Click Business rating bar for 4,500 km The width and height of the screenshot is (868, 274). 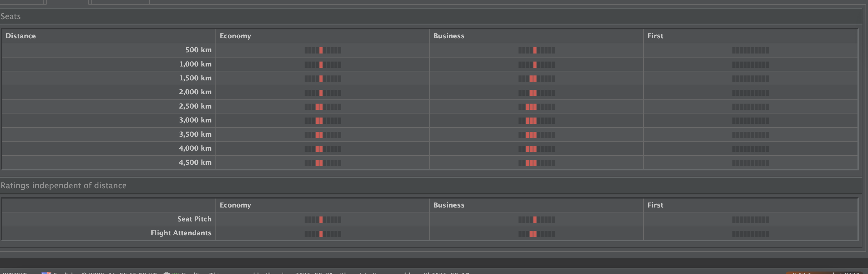(x=536, y=163)
